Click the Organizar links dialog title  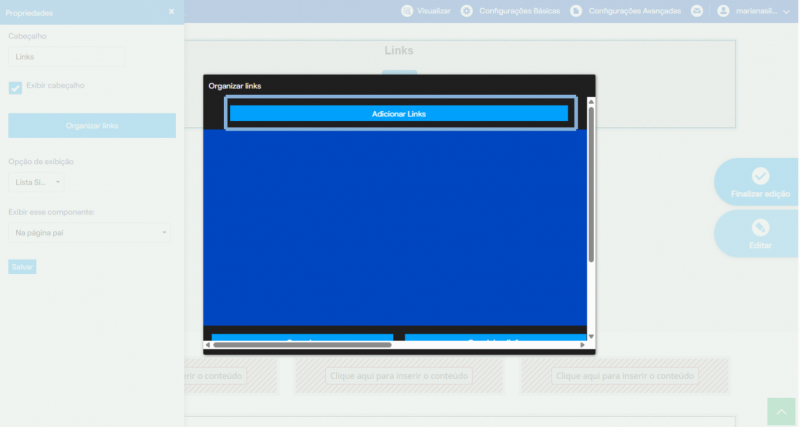pos(235,86)
